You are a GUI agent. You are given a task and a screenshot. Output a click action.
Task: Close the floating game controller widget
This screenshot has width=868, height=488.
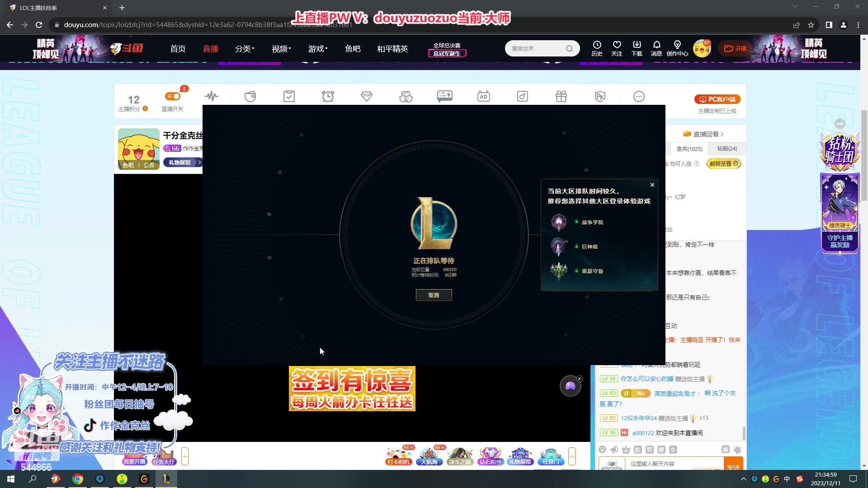coord(580,379)
